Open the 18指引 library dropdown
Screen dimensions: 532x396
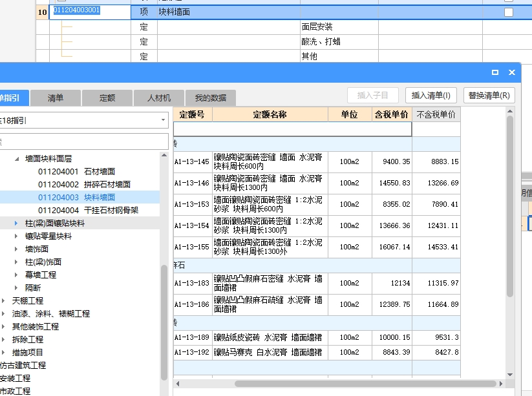tap(163, 120)
